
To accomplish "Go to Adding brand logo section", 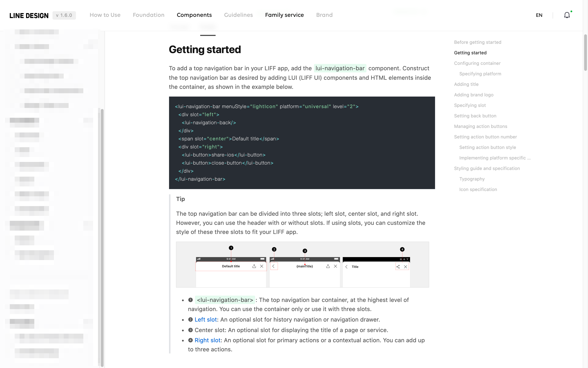I will pos(474,95).
